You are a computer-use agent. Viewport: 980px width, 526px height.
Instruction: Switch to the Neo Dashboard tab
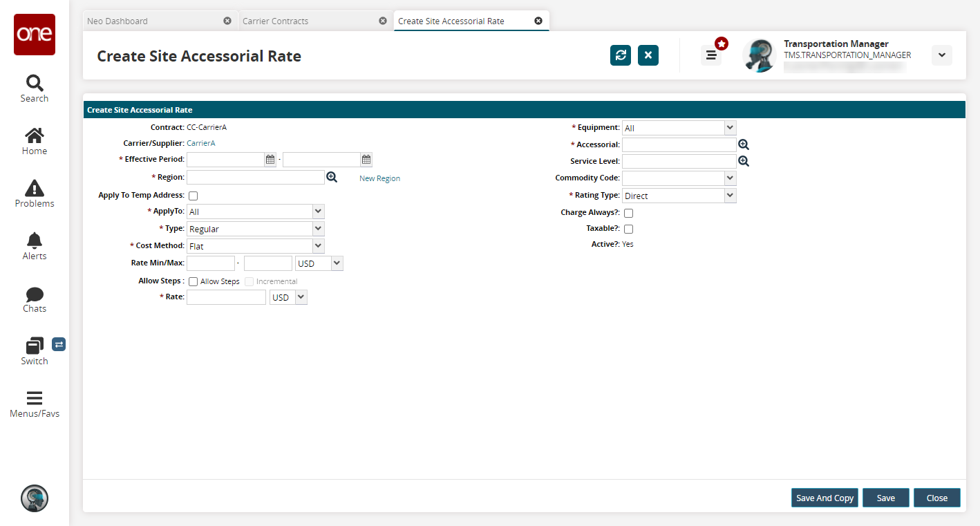click(117, 21)
